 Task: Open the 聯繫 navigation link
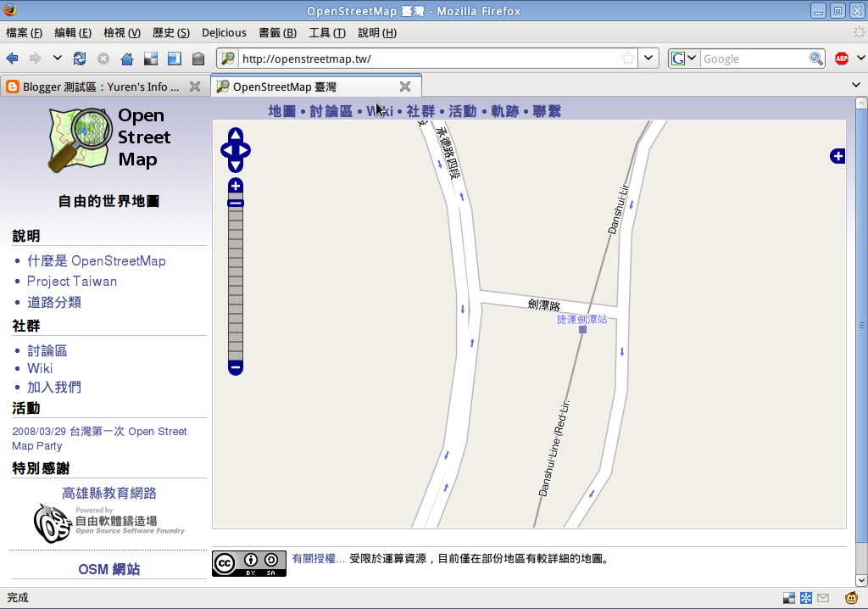(547, 111)
